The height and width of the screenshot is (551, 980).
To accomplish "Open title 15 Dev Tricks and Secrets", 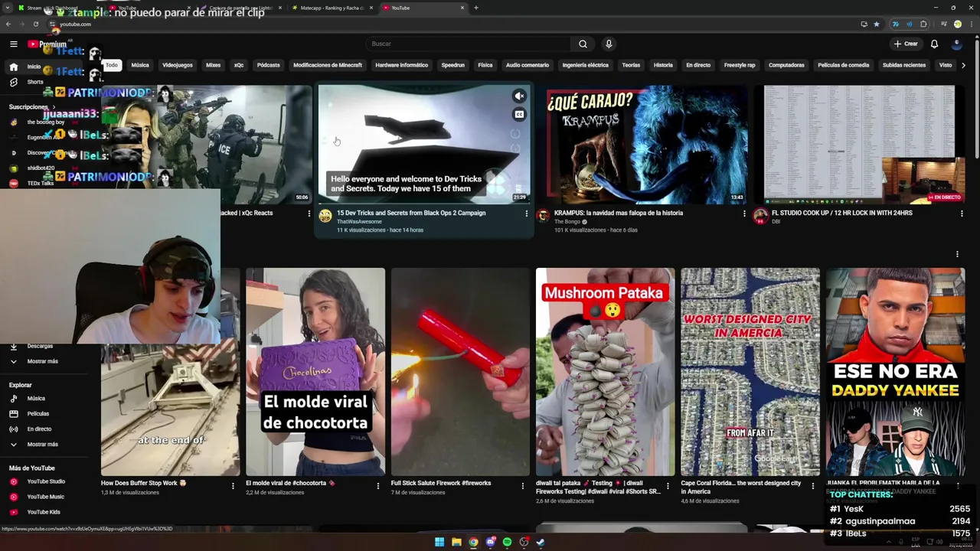I will point(411,213).
